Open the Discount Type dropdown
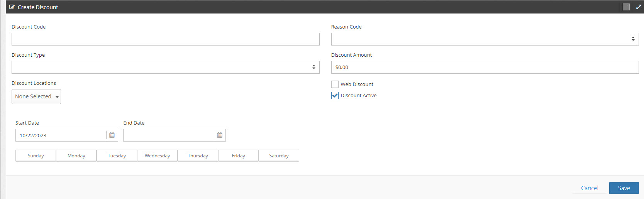Image resolution: width=644 pixels, height=199 pixels. pyautogui.click(x=166, y=67)
